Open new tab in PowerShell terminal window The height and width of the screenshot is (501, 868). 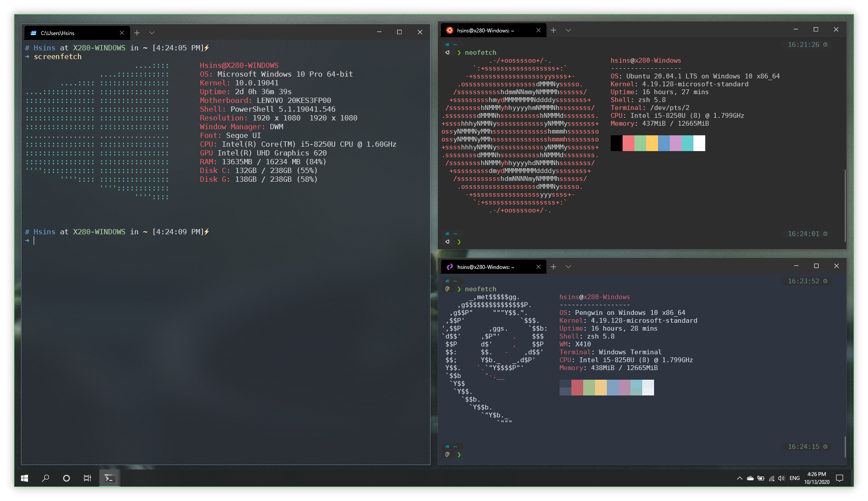tap(137, 33)
